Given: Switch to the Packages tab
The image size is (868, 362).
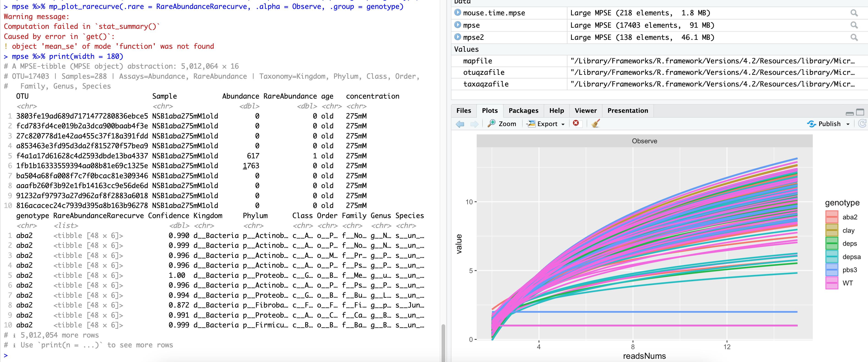Looking at the screenshot, I should 523,111.
